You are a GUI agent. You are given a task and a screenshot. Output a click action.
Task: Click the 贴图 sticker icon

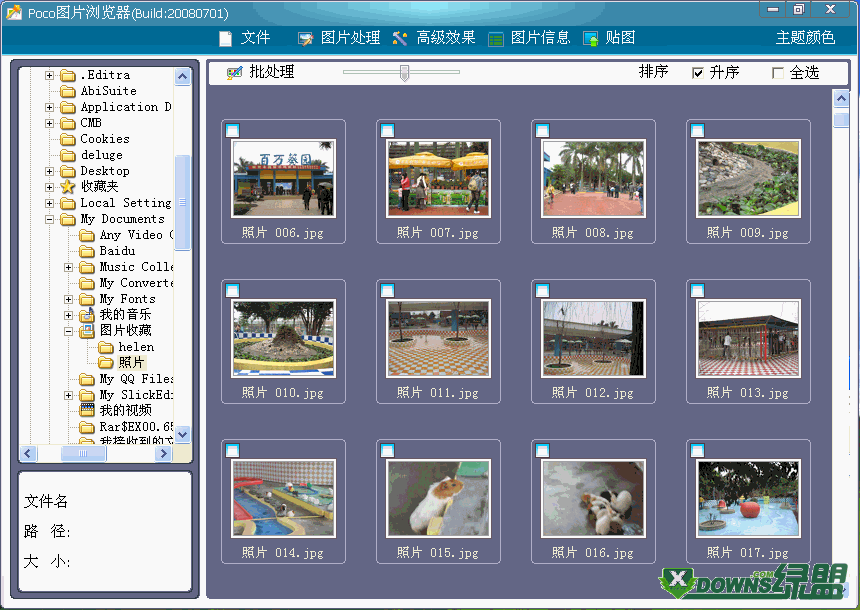click(x=591, y=38)
